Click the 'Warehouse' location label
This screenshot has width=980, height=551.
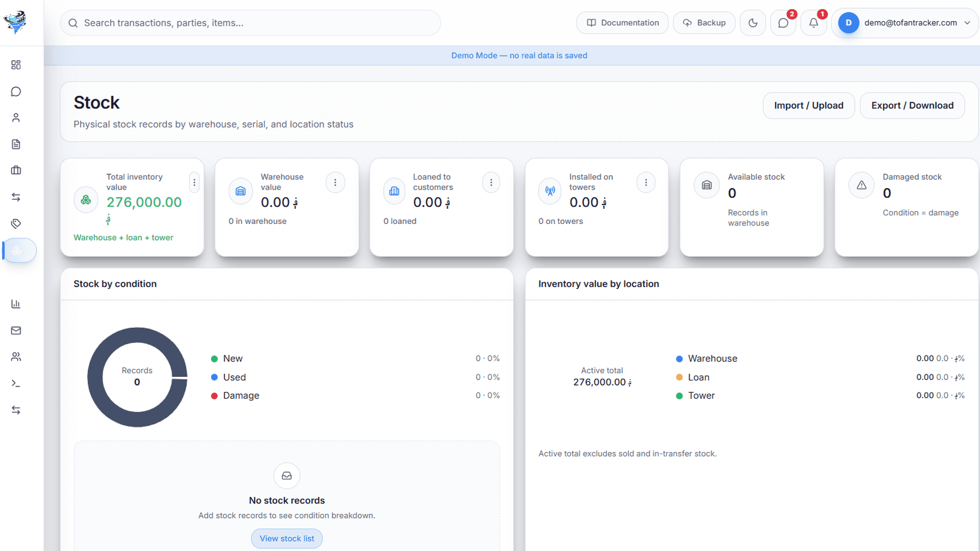tap(713, 359)
